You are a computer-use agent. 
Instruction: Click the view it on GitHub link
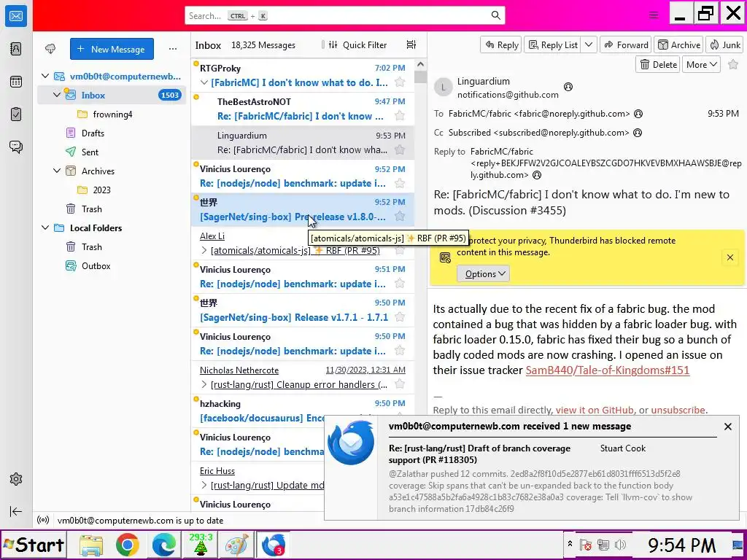pyautogui.click(x=595, y=410)
